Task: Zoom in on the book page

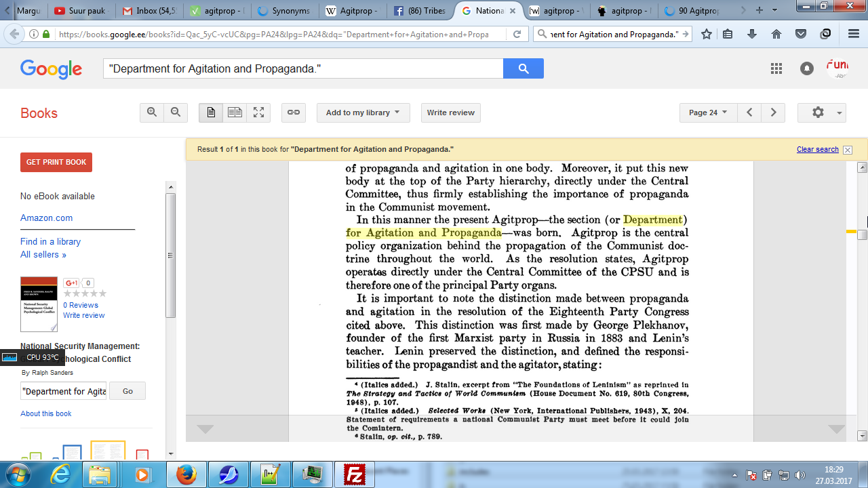Action: [152, 113]
